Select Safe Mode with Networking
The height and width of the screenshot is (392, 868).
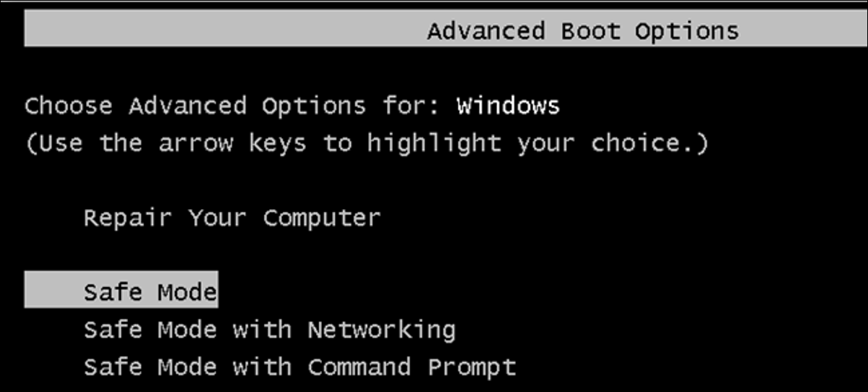pos(269,330)
